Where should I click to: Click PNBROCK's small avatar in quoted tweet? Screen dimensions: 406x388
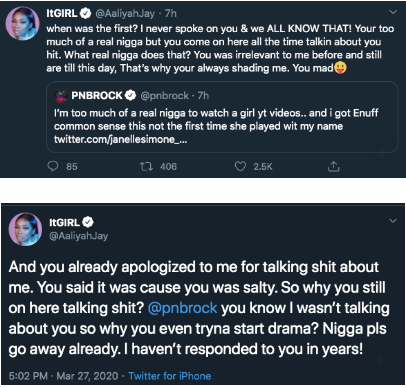pyautogui.click(x=61, y=96)
